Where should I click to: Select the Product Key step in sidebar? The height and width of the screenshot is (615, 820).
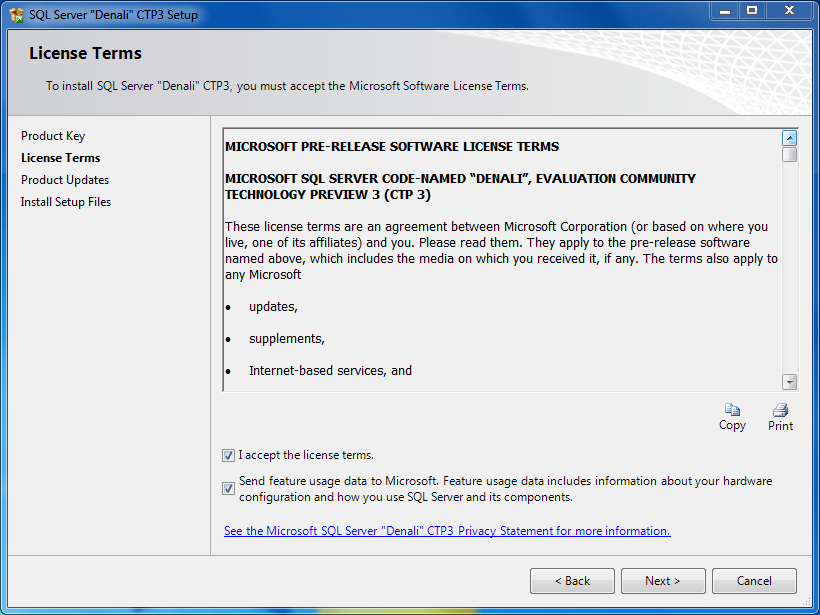pyautogui.click(x=53, y=136)
